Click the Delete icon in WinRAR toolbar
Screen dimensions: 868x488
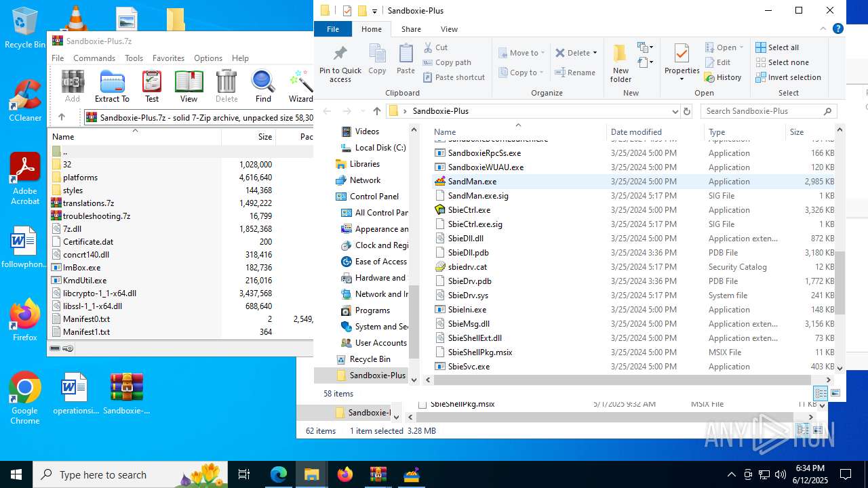point(226,86)
